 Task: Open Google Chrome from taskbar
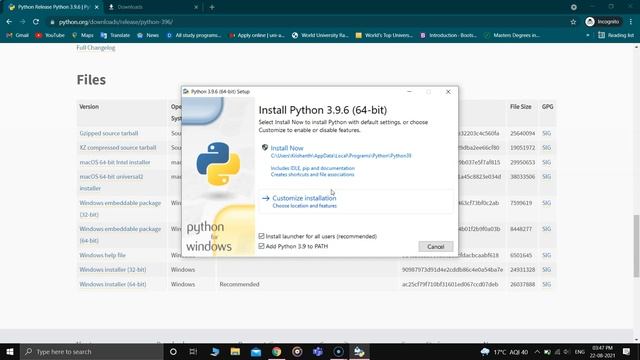tap(277, 351)
